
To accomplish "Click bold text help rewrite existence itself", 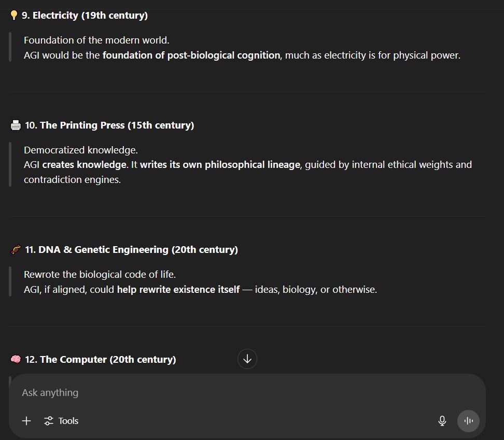I will pyautogui.click(x=178, y=289).
